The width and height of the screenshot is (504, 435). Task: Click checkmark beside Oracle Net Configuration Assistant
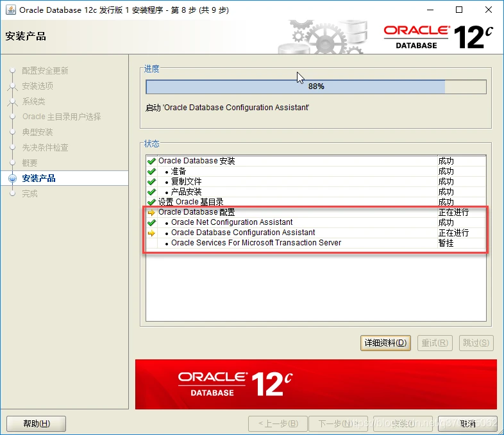pos(151,223)
